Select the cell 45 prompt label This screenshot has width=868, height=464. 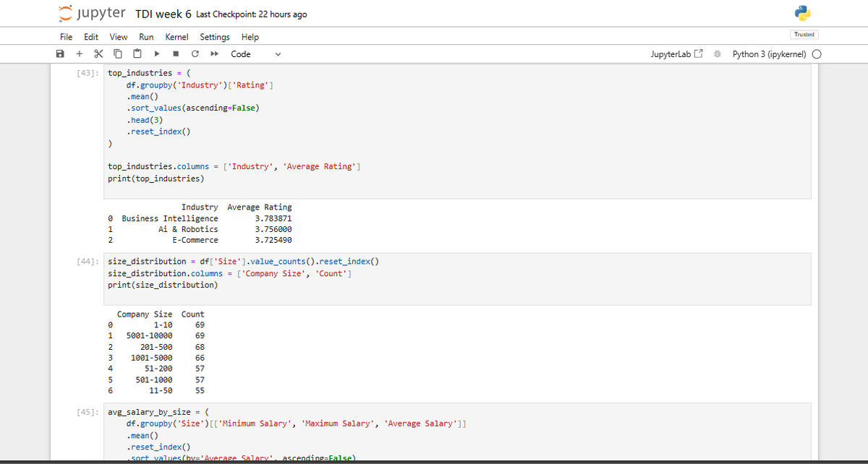tap(87, 412)
